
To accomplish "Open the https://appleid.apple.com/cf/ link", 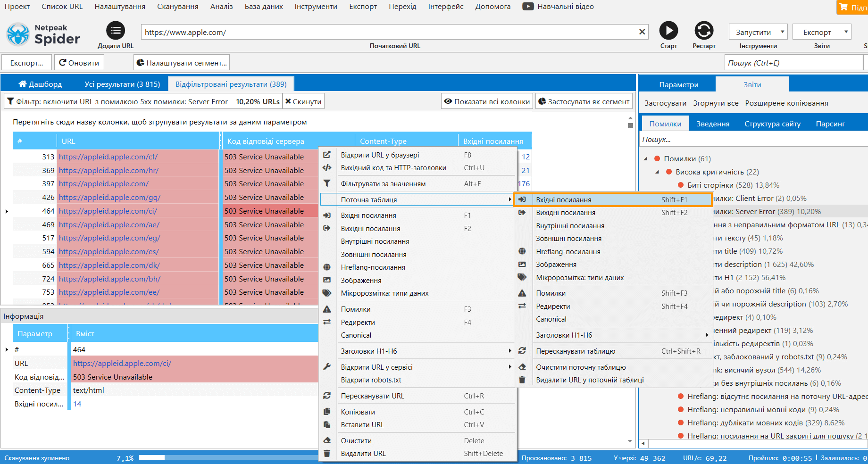I will 108,157.
